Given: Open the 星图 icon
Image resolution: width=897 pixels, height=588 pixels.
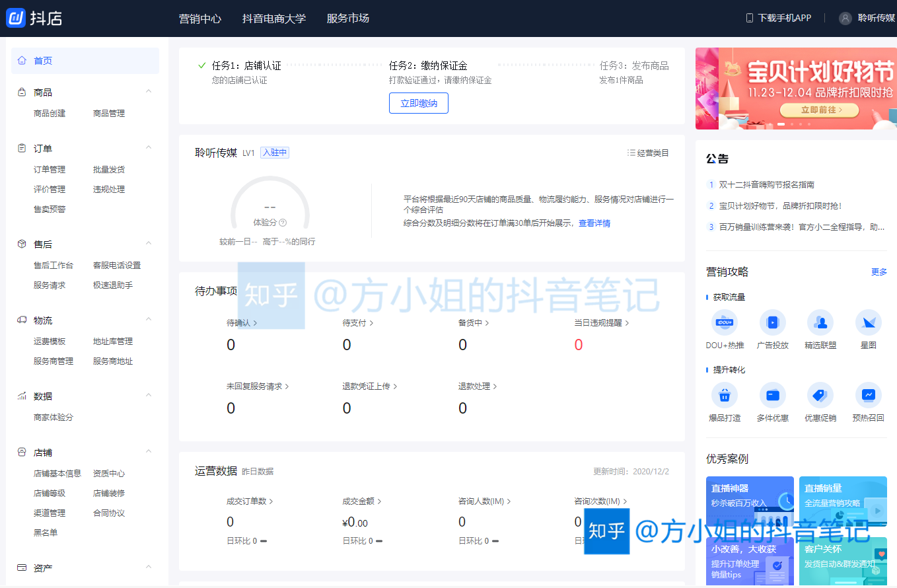Looking at the screenshot, I should (868, 322).
